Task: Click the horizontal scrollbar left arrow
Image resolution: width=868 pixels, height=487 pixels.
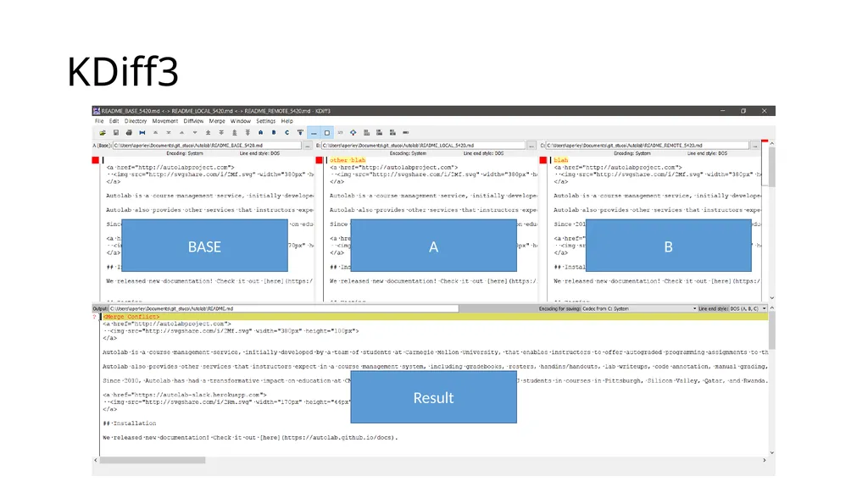Action: [x=96, y=460]
